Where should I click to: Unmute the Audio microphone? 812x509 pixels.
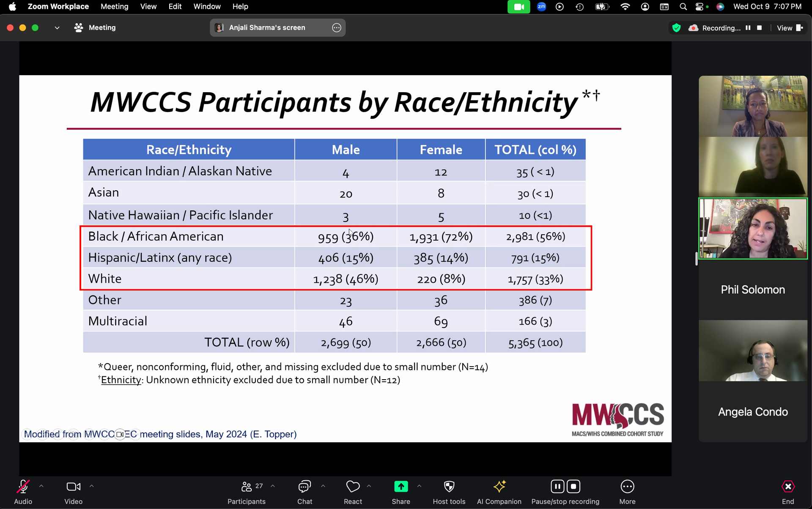tap(23, 487)
